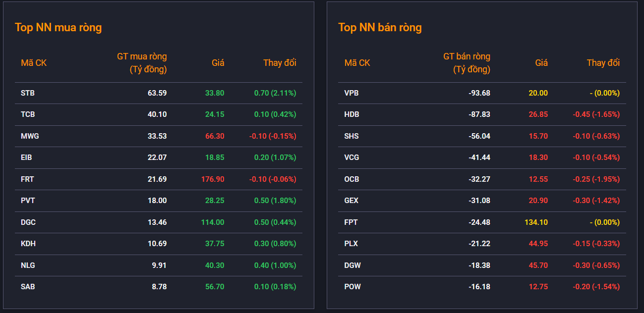Screen dimensions: 644x313
Task: Open the KDH stock ticker
Action: 28,244
